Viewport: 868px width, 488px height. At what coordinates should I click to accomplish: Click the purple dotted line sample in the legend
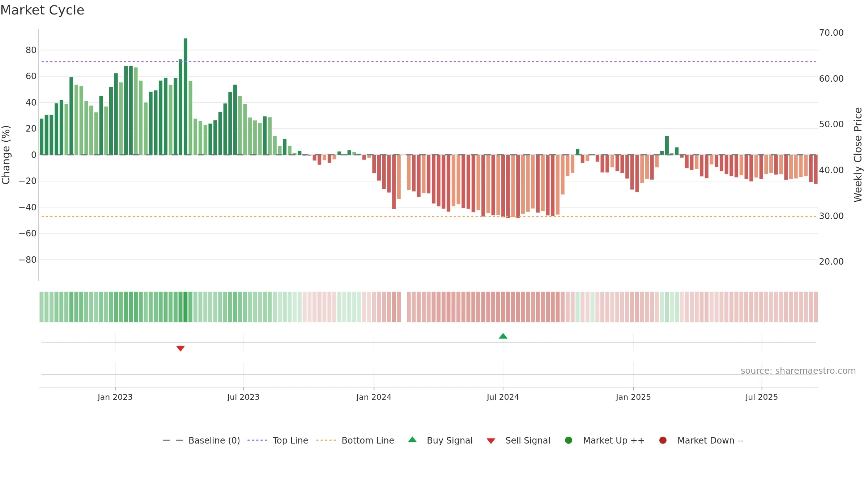[257, 440]
